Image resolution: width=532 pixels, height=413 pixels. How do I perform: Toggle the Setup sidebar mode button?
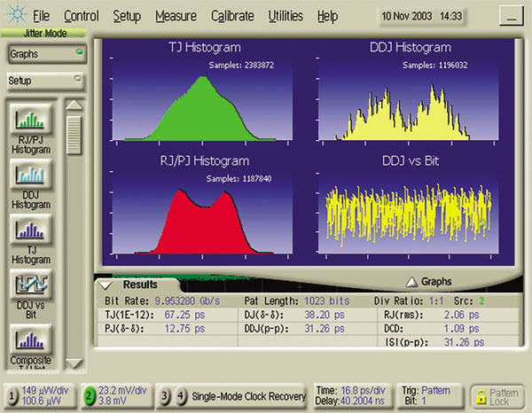(x=45, y=81)
